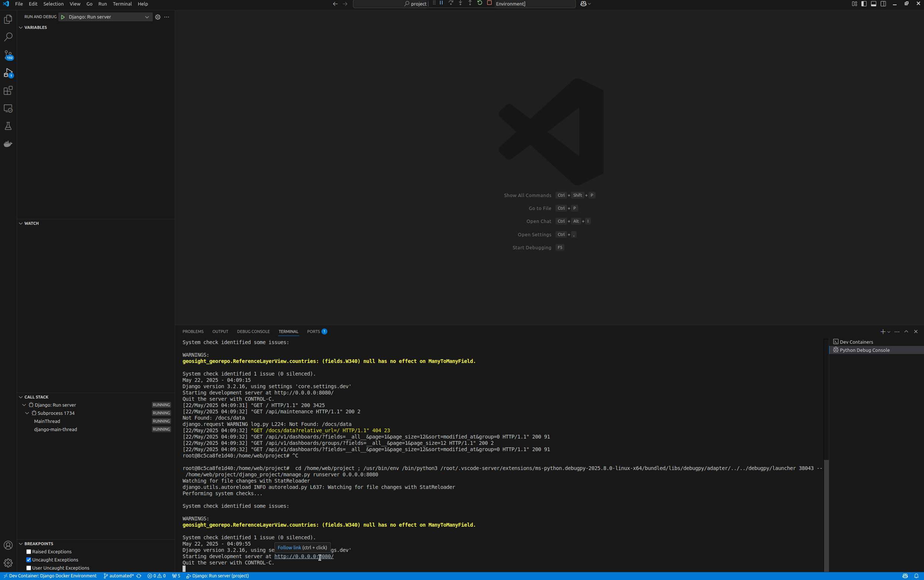Viewport: 924px width, 580px height.
Task: Stop the debug session
Action: [x=489, y=3]
